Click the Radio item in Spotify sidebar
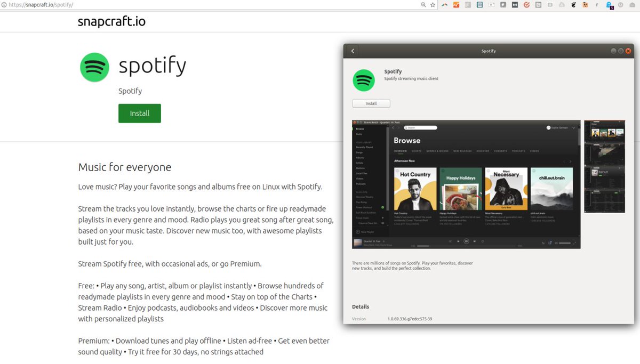This screenshot has width=640, height=364. 359,134
